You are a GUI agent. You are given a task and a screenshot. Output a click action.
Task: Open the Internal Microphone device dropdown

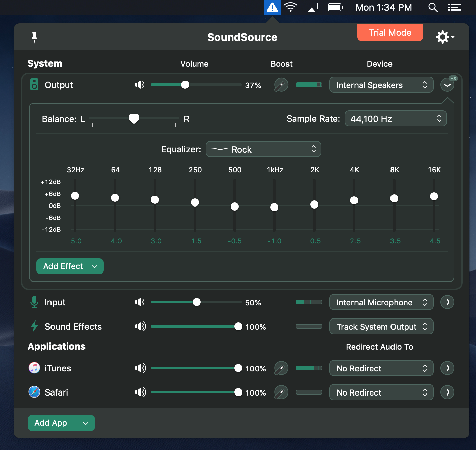[x=381, y=302]
